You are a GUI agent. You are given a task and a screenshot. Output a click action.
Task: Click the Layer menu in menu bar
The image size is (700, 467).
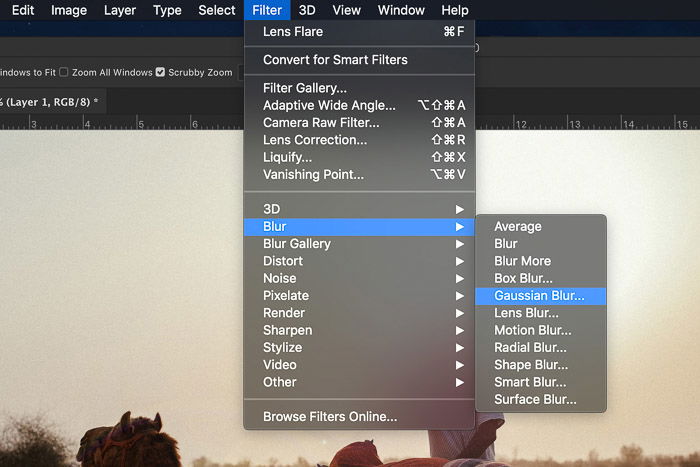coord(120,10)
